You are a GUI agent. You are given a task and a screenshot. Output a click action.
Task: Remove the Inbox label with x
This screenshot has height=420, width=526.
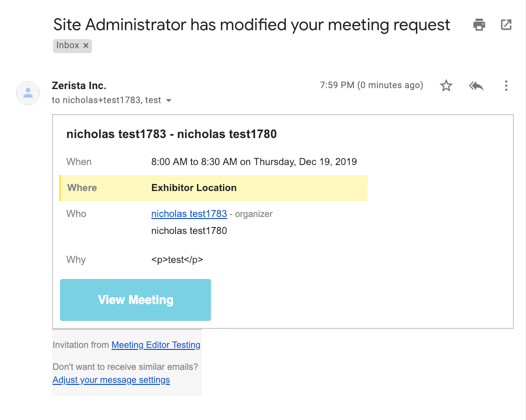point(86,45)
